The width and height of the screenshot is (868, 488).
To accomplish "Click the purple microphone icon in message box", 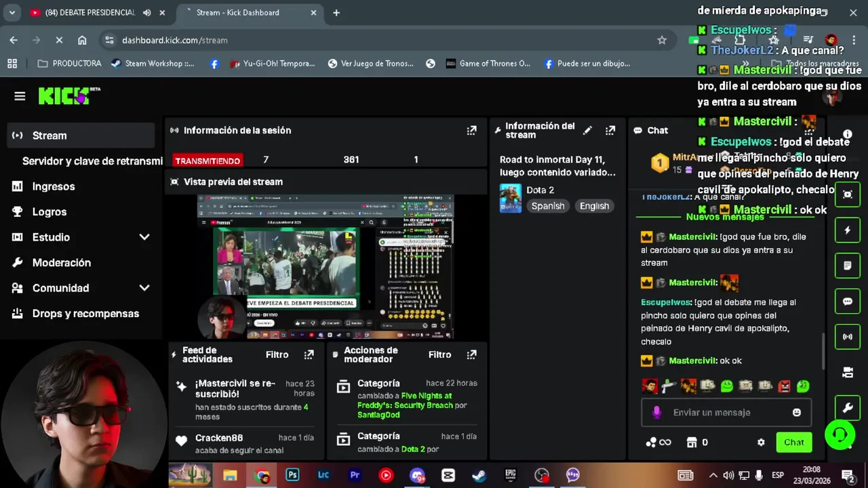I will pos(656,412).
